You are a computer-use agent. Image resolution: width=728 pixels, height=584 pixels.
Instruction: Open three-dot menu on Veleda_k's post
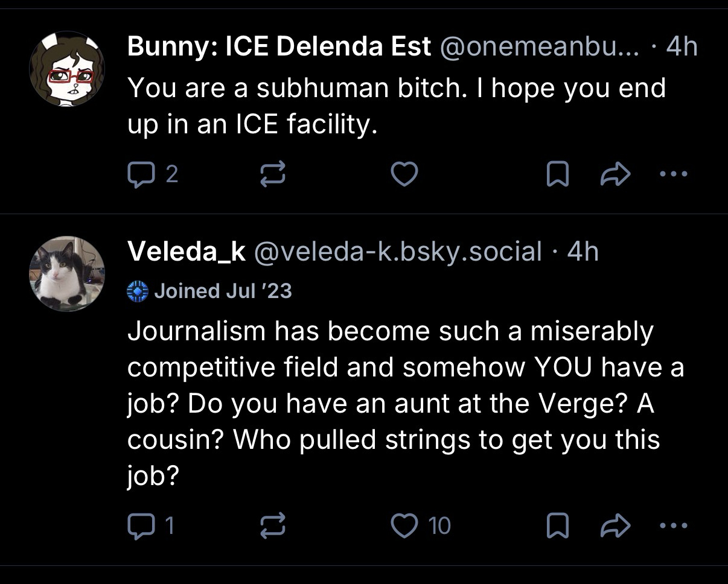[673, 525]
